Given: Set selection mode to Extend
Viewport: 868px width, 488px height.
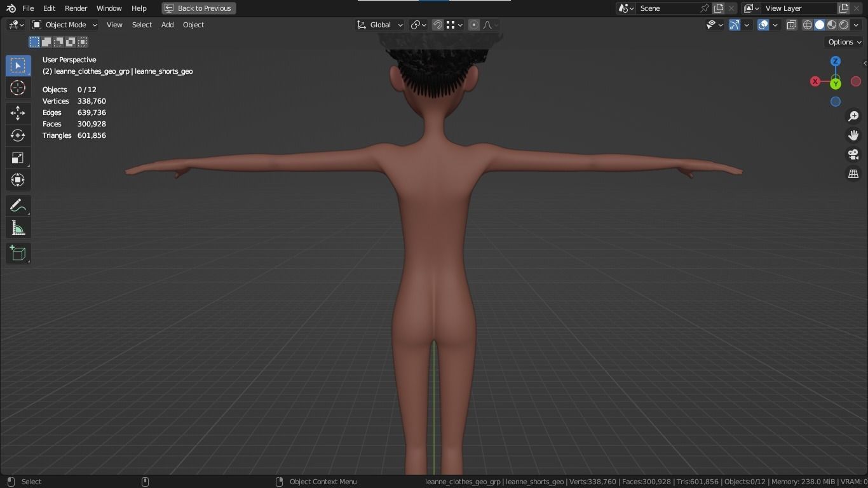Looking at the screenshot, I should (46, 42).
